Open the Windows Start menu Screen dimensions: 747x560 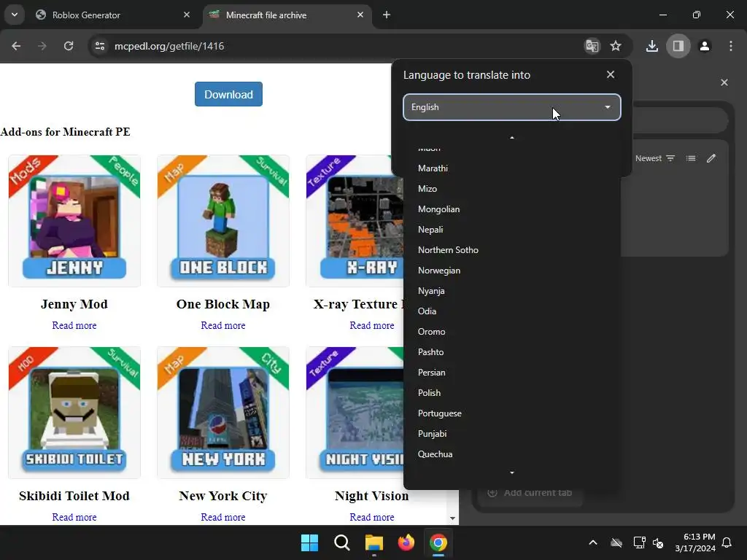click(309, 542)
